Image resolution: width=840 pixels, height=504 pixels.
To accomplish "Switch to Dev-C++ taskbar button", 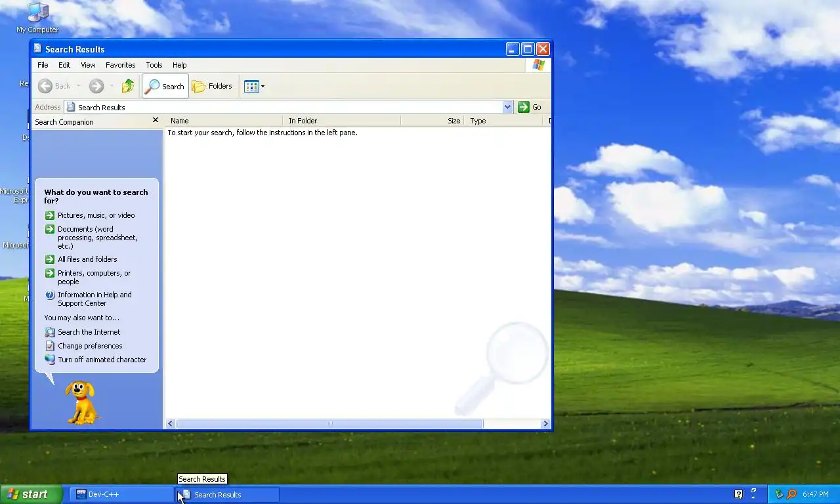I will (123, 494).
